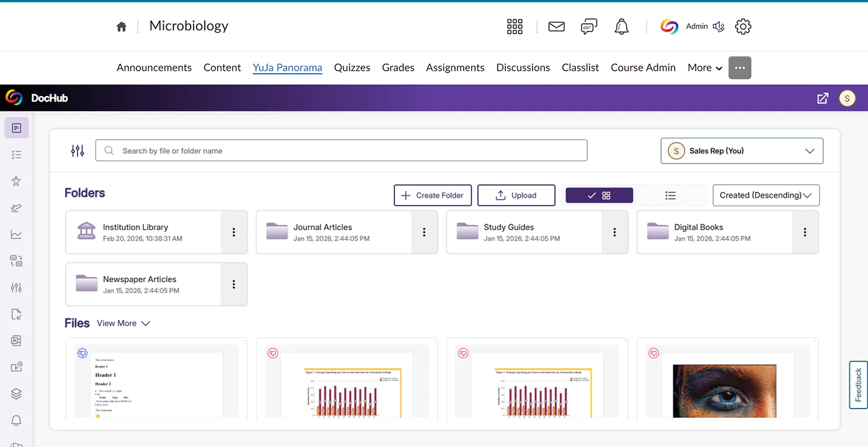
Task: Click the Upload button
Action: (x=516, y=195)
